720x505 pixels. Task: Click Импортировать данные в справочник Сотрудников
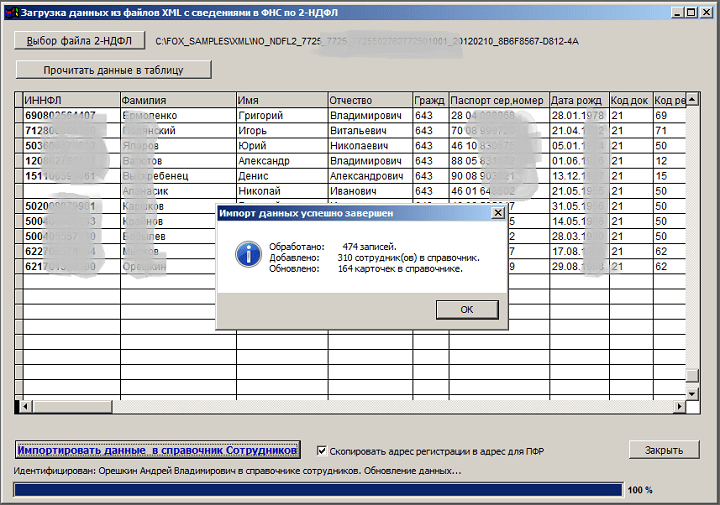(158, 450)
